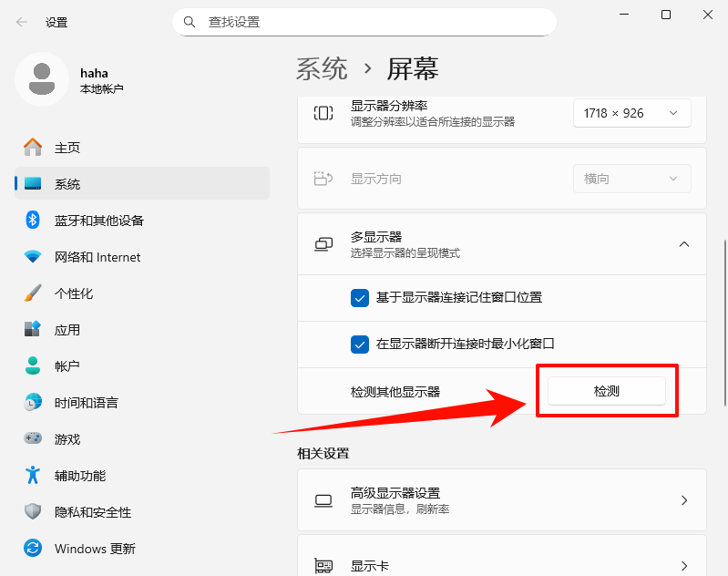Image resolution: width=728 pixels, height=576 pixels.
Task: Open Windows 更新 page
Action: point(142,548)
